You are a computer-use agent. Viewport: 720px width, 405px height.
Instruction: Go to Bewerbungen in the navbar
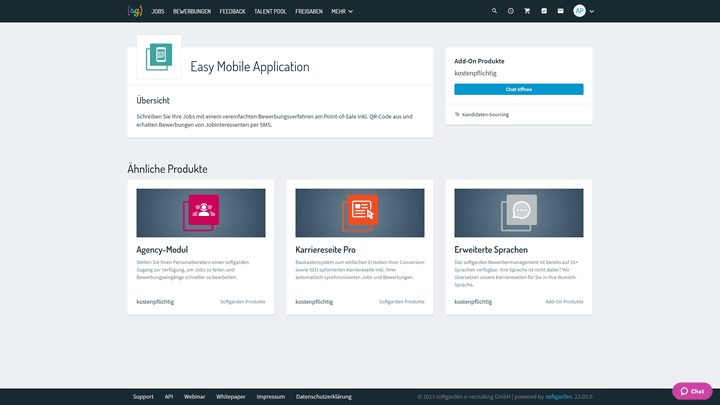coord(192,11)
